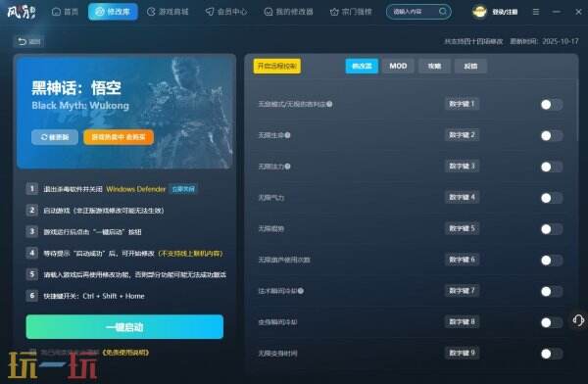Click the 数字键 5 hotkey box
This screenshot has width=588, height=384.
point(462,228)
